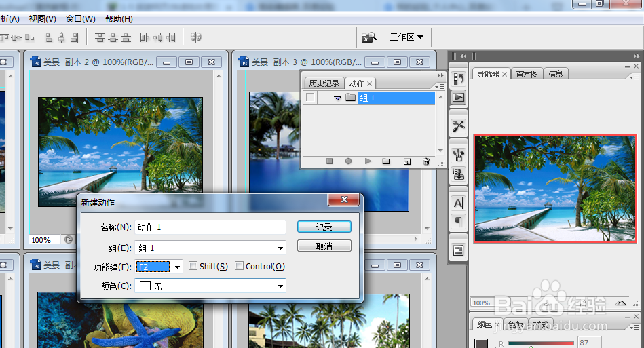Open the Color panel flyout menu
The height and width of the screenshot is (348, 644).
(x=634, y=327)
